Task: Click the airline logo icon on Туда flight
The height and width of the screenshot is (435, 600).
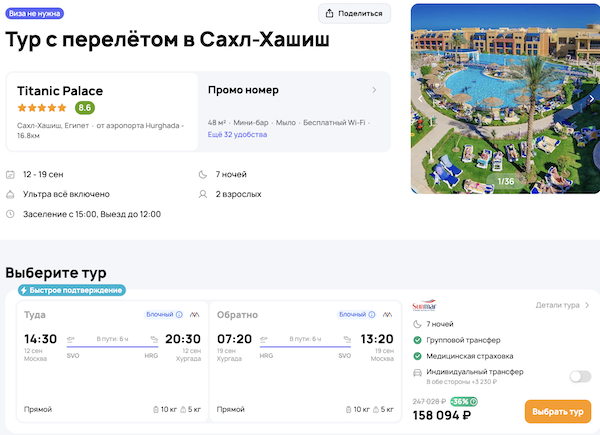Action: coord(195,314)
